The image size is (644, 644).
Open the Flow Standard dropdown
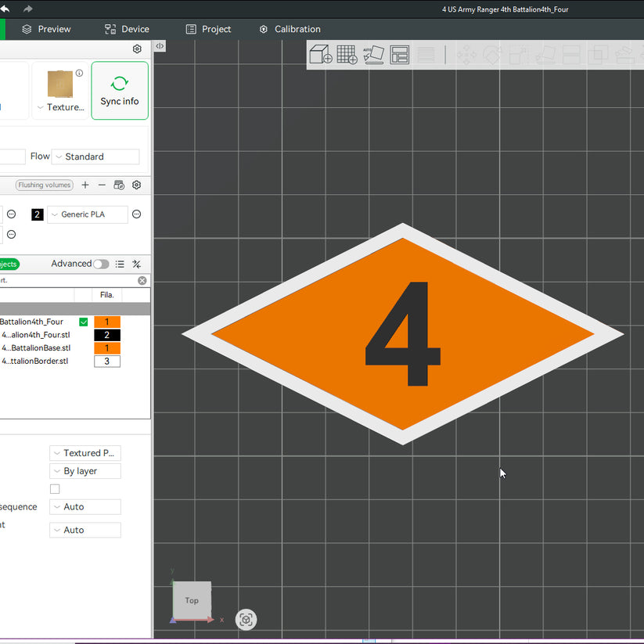[x=95, y=157]
